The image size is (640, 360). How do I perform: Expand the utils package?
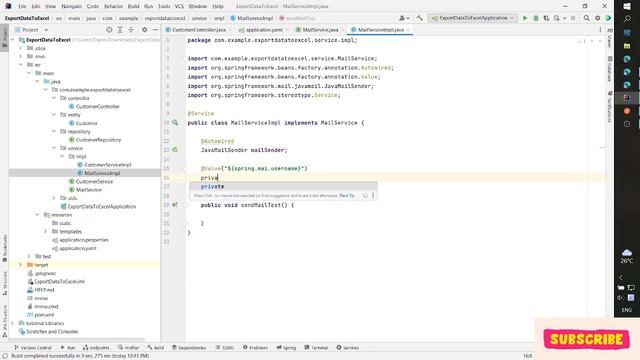click(x=54, y=198)
